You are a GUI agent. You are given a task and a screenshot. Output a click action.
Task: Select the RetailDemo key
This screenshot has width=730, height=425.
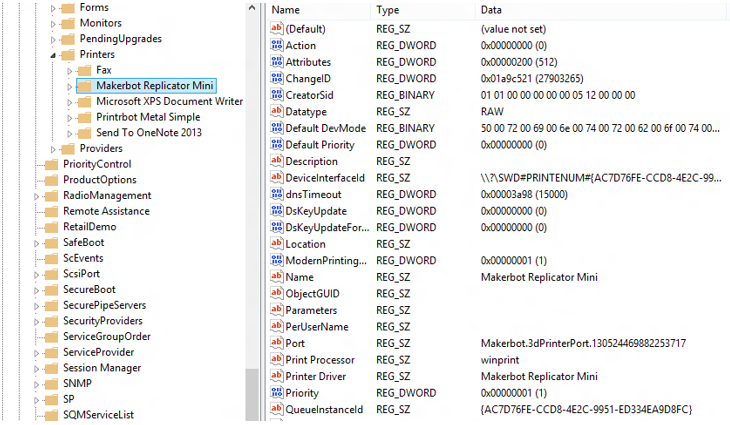(x=89, y=227)
